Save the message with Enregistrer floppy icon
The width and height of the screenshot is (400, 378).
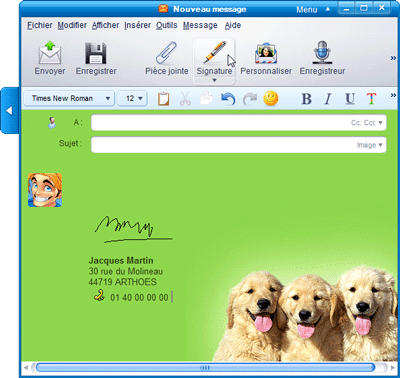(96, 53)
